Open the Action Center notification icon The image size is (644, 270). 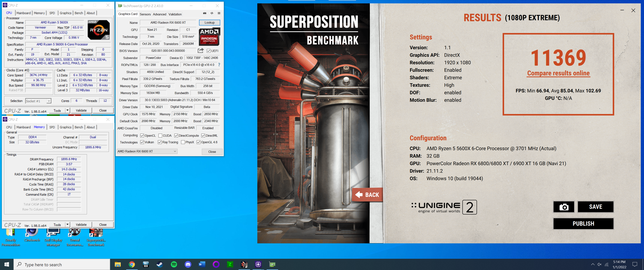(x=635, y=264)
